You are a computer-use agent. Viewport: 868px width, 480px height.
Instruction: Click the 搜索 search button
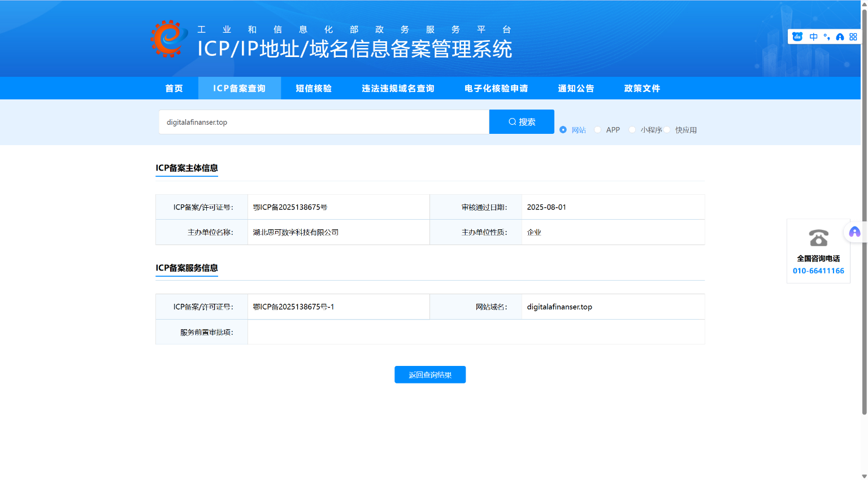[522, 122]
